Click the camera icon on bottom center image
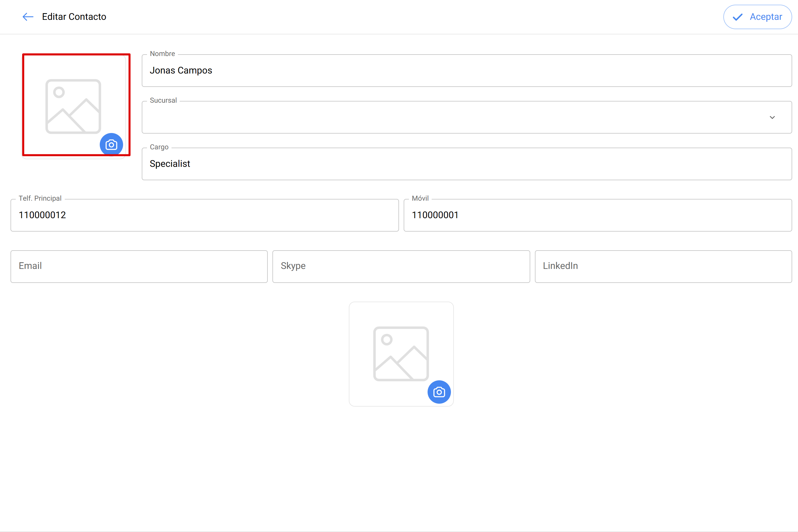 click(439, 392)
